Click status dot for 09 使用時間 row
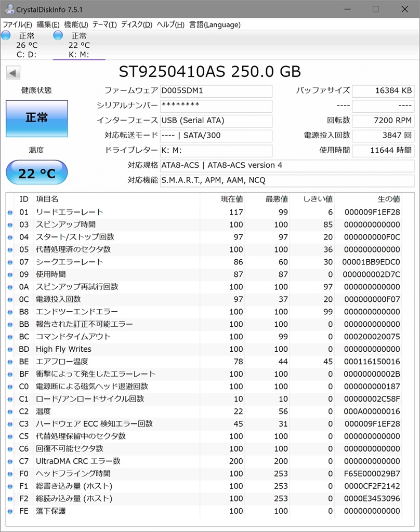 coord(10,275)
